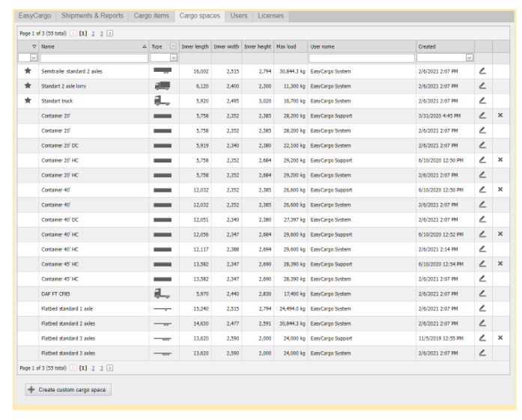
Task: Toggle favorite star for Standart 2 axle lorry
Action: [28, 85]
